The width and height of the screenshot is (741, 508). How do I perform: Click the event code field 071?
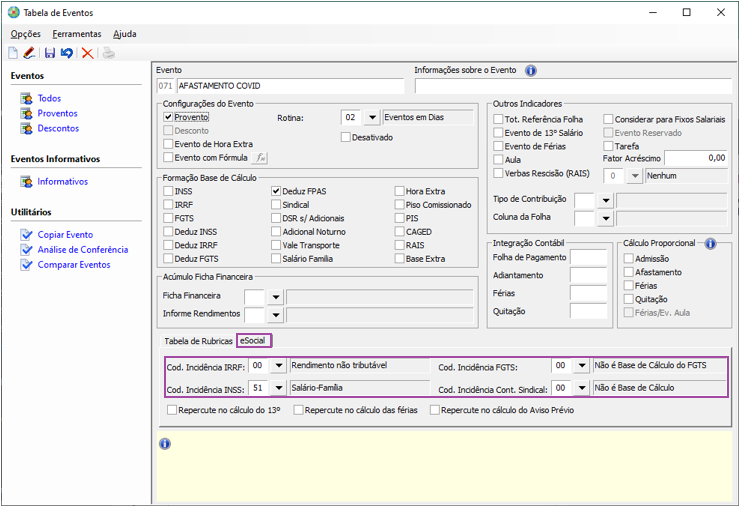pos(165,86)
